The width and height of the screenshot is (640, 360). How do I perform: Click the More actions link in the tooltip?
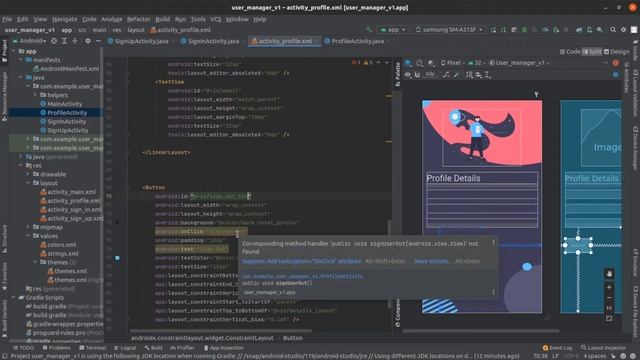pyautogui.click(x=432, y=261)
